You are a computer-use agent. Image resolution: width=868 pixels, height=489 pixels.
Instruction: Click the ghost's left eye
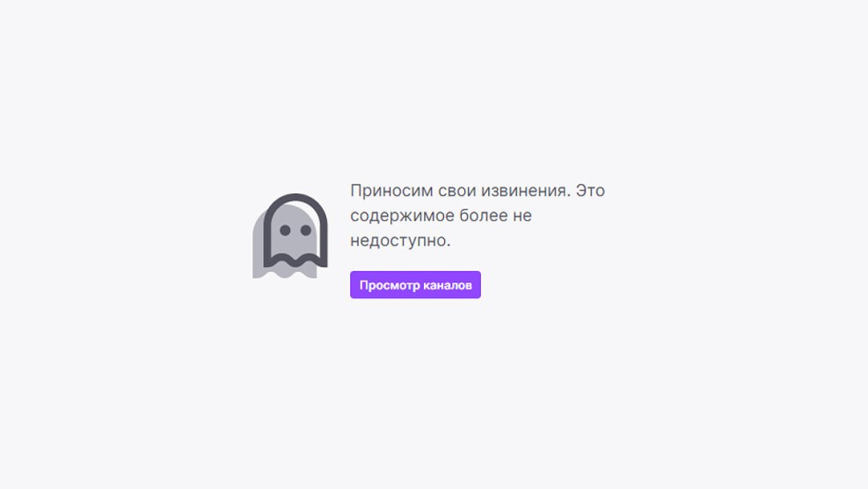[285, 230]
